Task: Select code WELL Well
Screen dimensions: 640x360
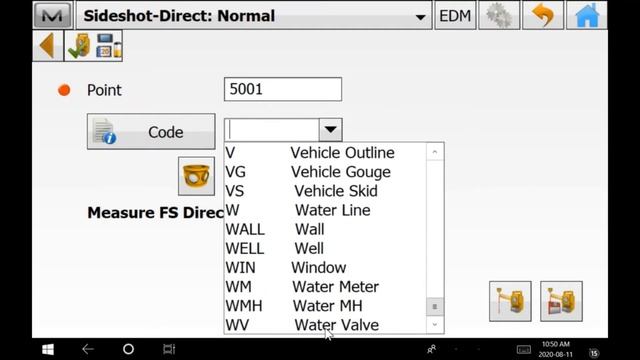Action: pos(325,249)
